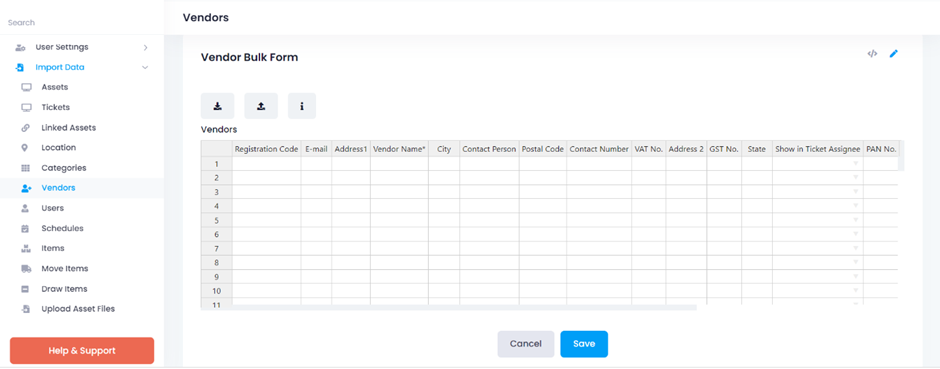The image size is (940, 369).
Task: Open Show in Ticket Assignee dropdown row 1
Action: [855, 164]
